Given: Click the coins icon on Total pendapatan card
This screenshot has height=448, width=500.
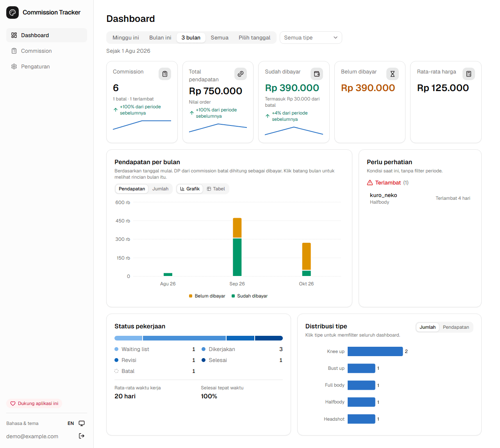Looking at the screenshot, I should (241, 74).
